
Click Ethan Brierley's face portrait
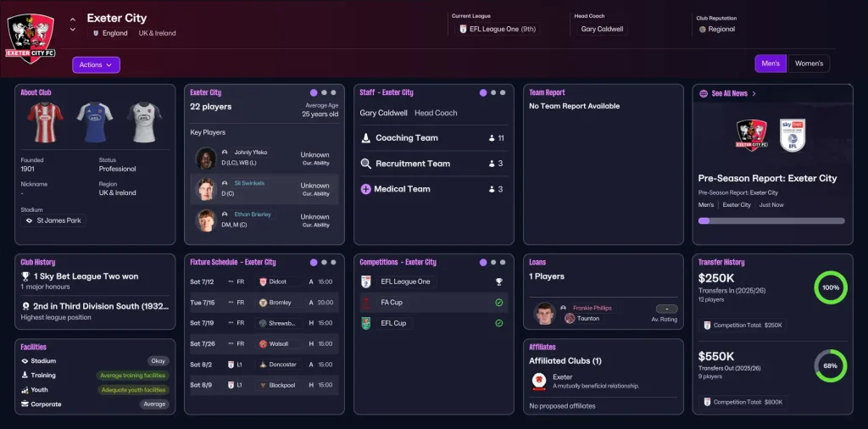206,220
